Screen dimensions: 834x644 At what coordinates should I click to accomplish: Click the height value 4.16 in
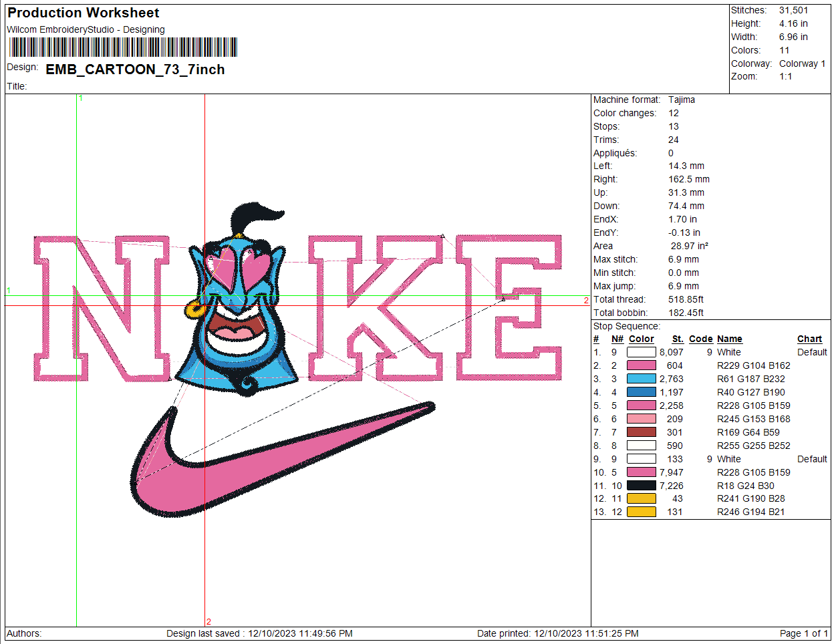(x=793, y=23)
